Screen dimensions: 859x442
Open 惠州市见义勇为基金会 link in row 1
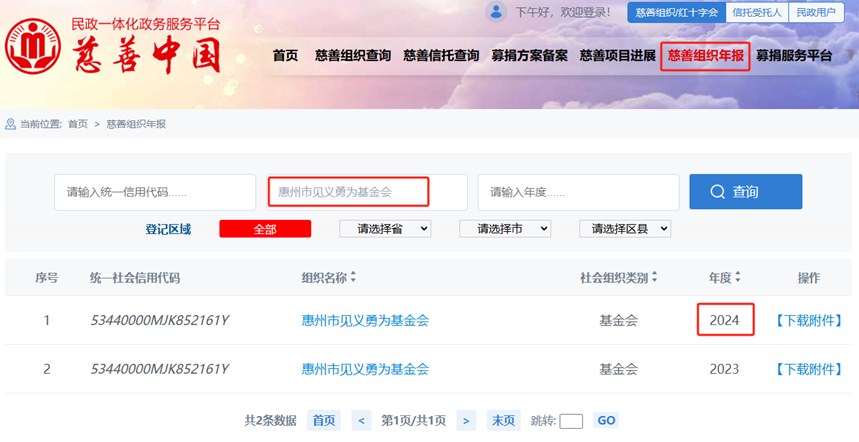(x=365, y=320)
